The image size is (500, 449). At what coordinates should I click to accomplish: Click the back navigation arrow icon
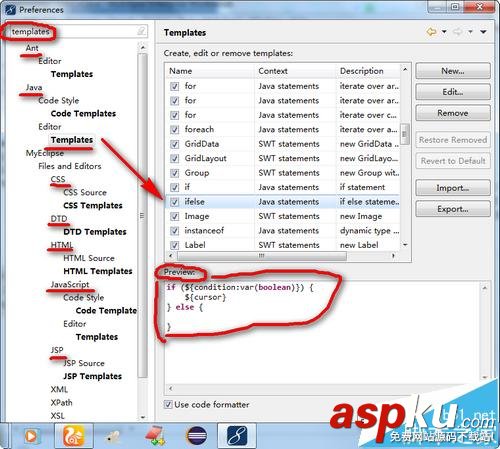click(x=431, y=32)
